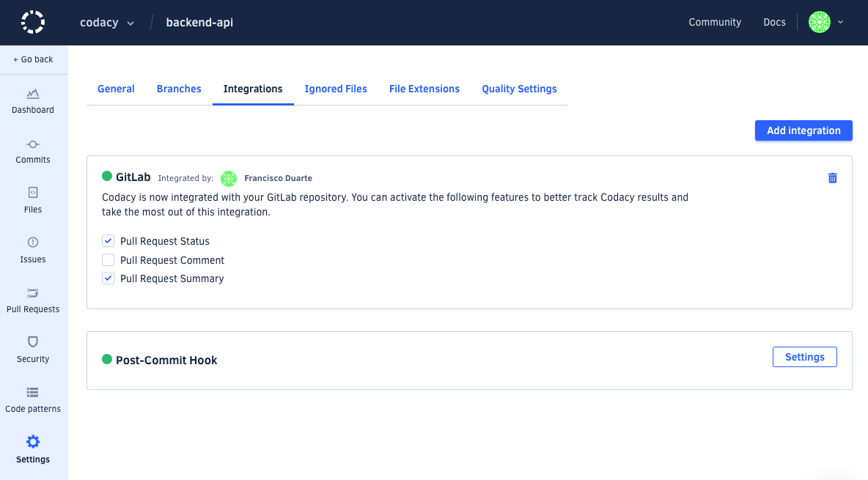Click the backend-api repository name
The width and height of the screenshot is (868, 480).
199,23
